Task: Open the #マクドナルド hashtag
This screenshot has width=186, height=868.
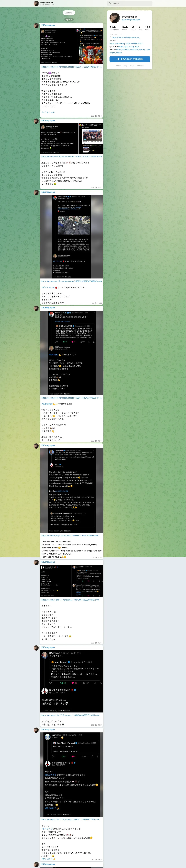Action: click(48, 113)
